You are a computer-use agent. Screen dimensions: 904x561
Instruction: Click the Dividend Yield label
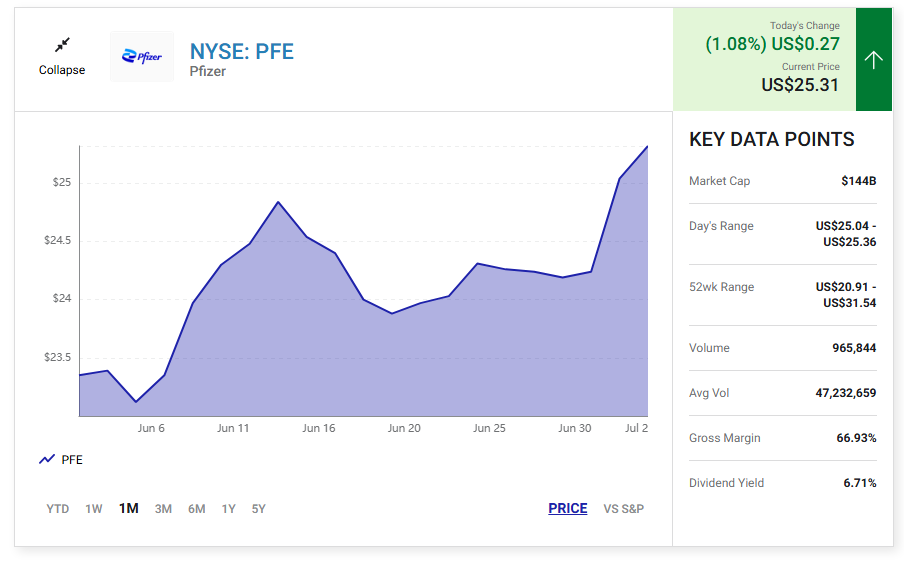[726, 483]
